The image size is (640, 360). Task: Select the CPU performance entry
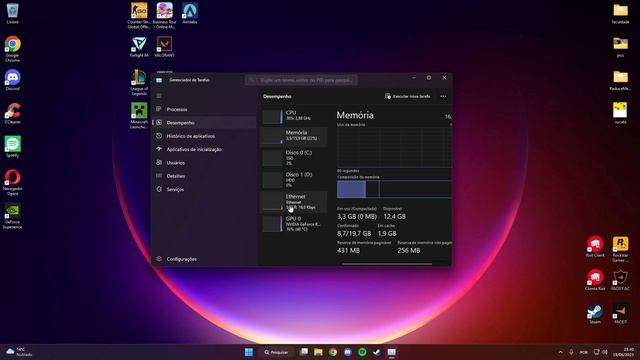coord(294,116)
